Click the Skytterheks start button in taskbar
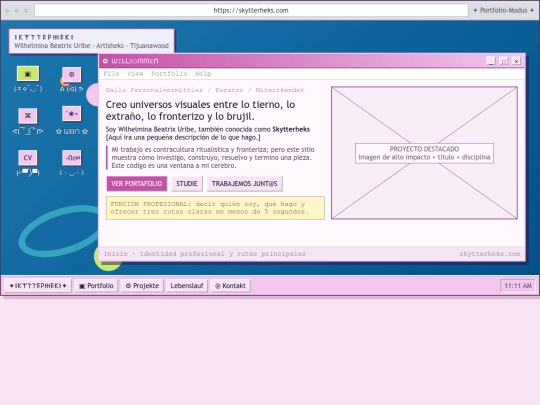Image resolution: width=540 pixels, height=405 pixels. pos(38,285)
